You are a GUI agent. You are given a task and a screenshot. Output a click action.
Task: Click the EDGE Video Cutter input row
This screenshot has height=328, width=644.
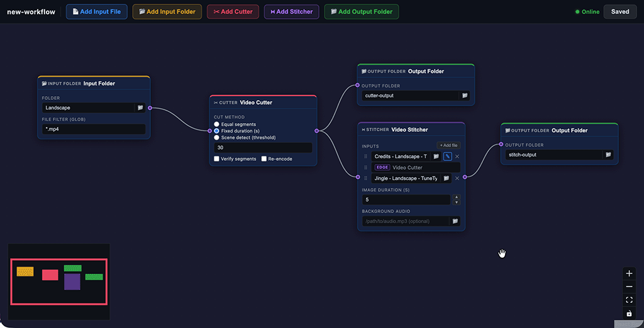pos(416,167)
